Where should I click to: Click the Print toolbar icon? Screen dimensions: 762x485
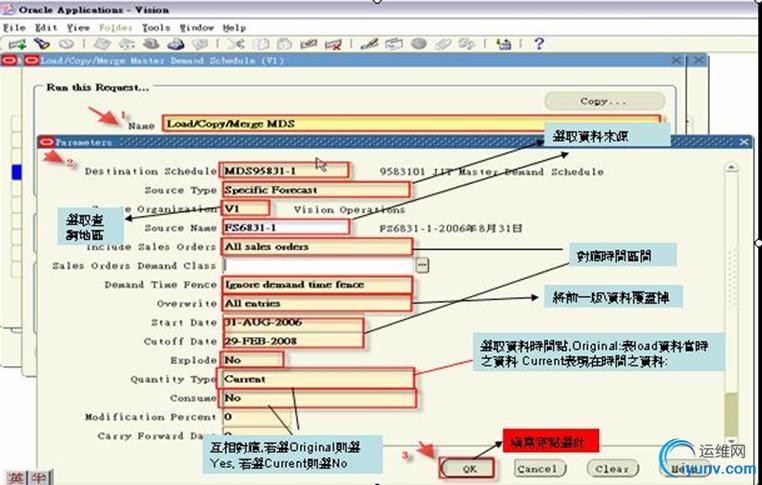coord(175,44)
